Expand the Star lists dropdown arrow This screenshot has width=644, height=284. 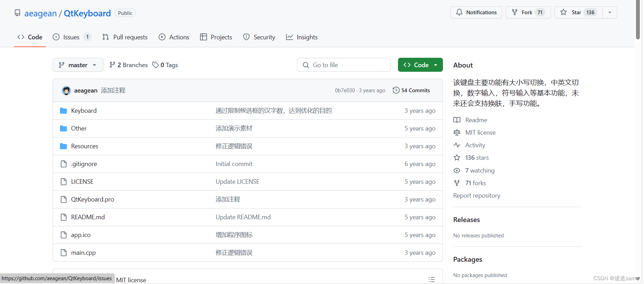pyautogui.click(x=610, y=13)
